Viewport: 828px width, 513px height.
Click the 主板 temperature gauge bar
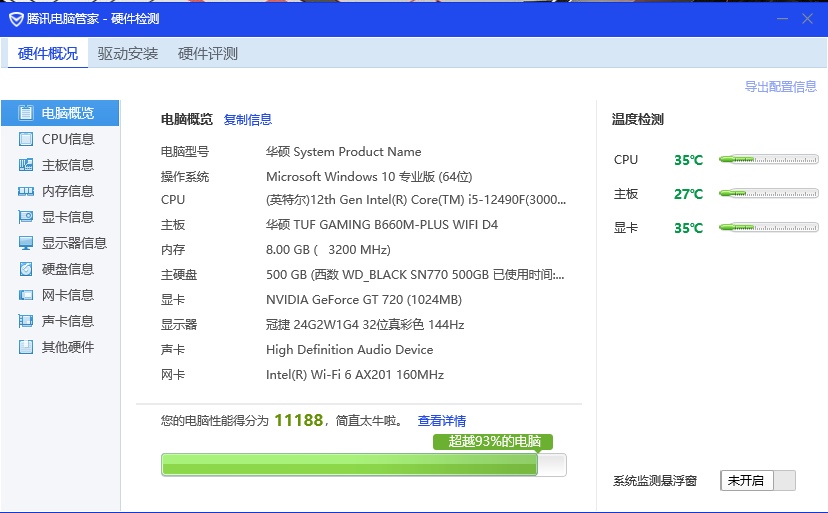(768, 194)
